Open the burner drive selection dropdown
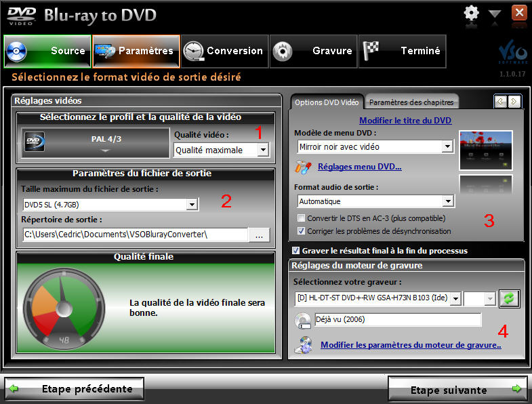 [x=377, y=298]
